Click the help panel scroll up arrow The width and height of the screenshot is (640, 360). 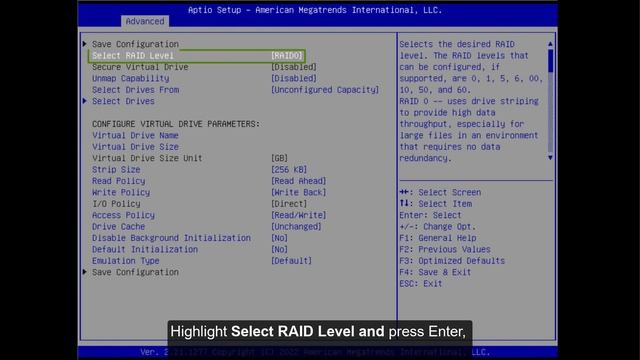click(x=550, y=44)
